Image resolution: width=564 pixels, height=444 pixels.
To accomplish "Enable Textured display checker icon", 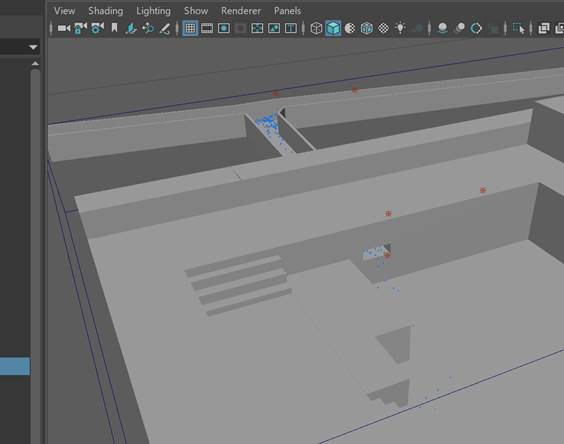I will tap(383, 28).
